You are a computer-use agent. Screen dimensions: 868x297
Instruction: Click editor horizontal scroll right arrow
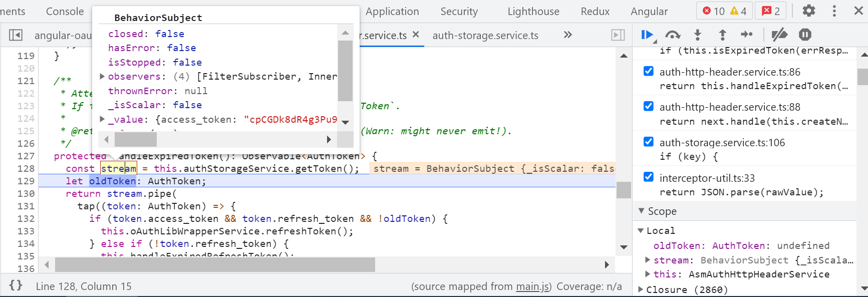click(607, 264)
